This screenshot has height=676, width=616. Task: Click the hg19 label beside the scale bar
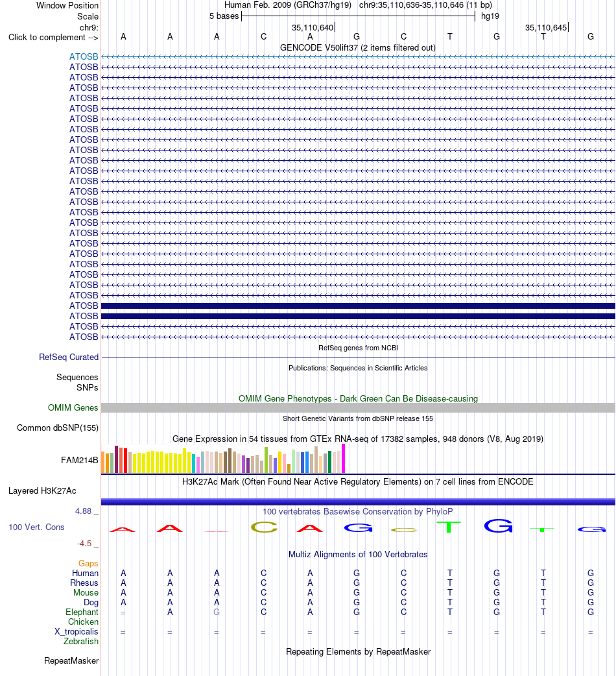(x=490, y=16)
